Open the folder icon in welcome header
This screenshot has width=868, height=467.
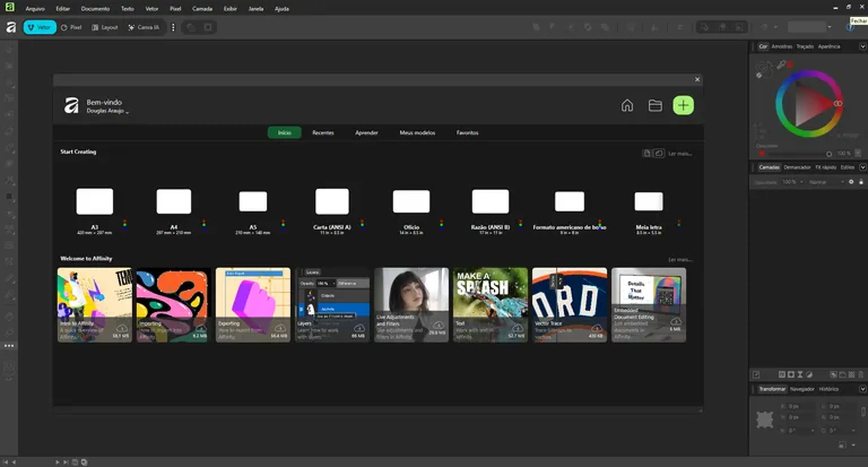pyautogui.click(x=655, y=106)
